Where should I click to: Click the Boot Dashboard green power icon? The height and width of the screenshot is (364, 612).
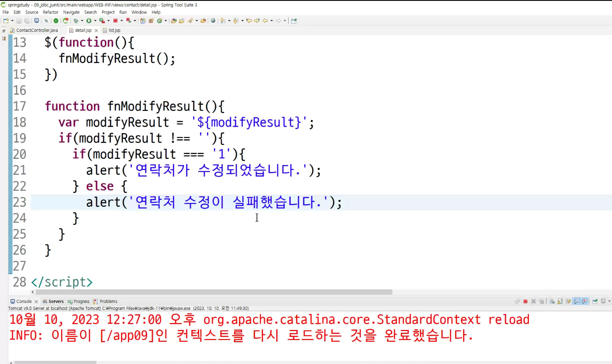coord(56,21)
